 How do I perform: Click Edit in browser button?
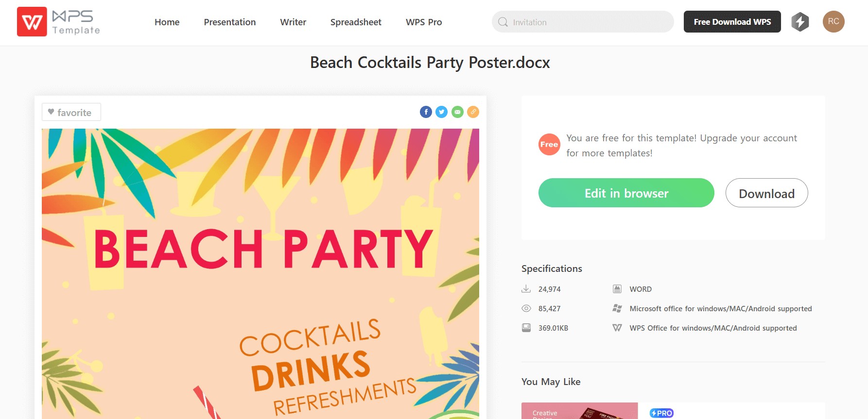(x=626, y=193)
